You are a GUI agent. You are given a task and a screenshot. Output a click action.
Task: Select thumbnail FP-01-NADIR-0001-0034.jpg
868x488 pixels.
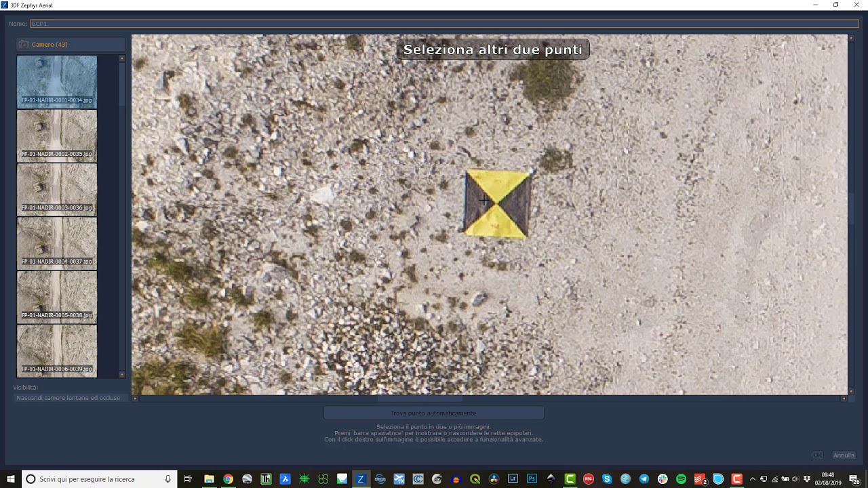click(57, 81)
